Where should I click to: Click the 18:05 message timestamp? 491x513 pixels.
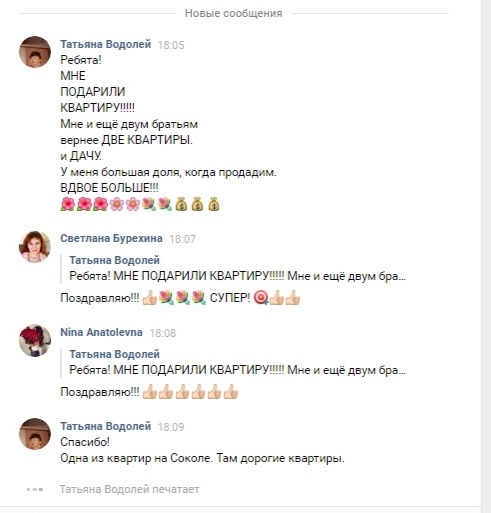point(171,45)
